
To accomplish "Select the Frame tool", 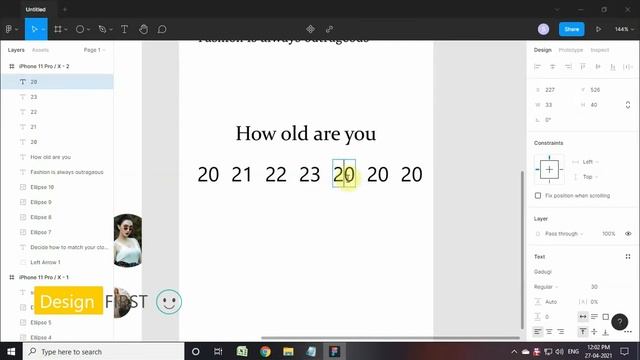I will [58, 29].
